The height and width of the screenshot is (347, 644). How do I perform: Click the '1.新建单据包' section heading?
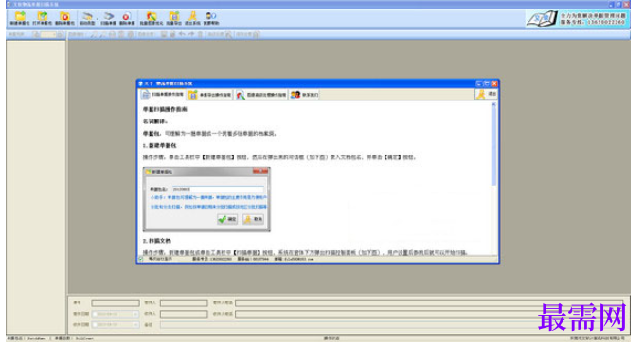click(160, 146)
